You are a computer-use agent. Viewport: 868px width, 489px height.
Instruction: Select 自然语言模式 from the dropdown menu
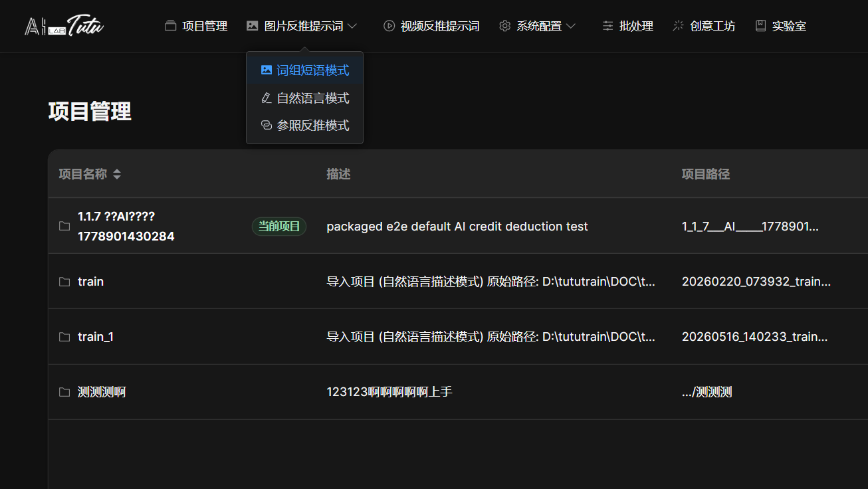(x=304, y=98)
